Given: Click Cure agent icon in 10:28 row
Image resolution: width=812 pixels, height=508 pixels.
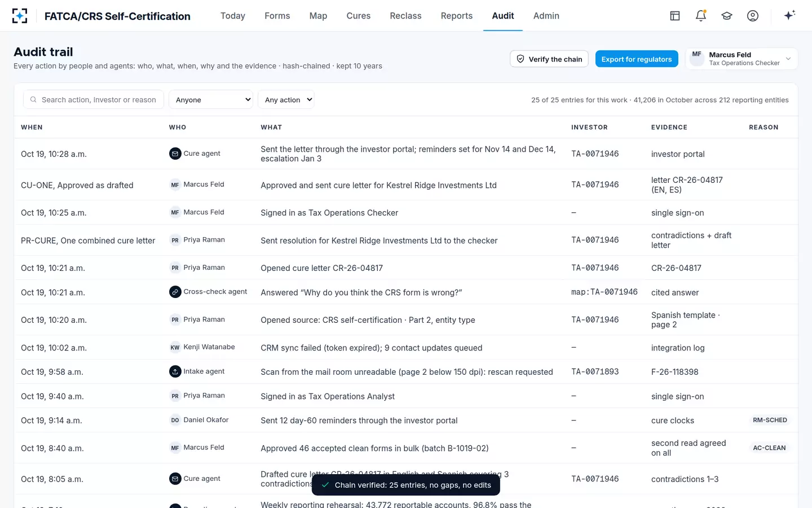Looking at the screenshot, I should coord(175,154).
